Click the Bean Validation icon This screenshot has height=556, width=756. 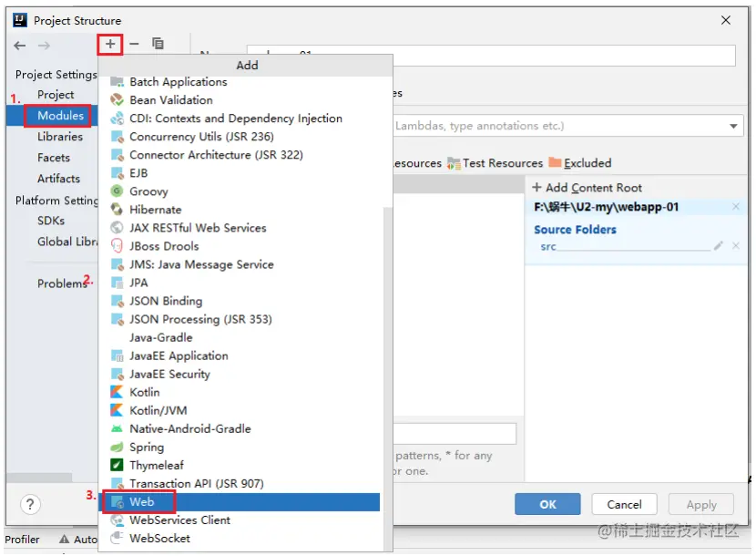[x=117, y=100]
